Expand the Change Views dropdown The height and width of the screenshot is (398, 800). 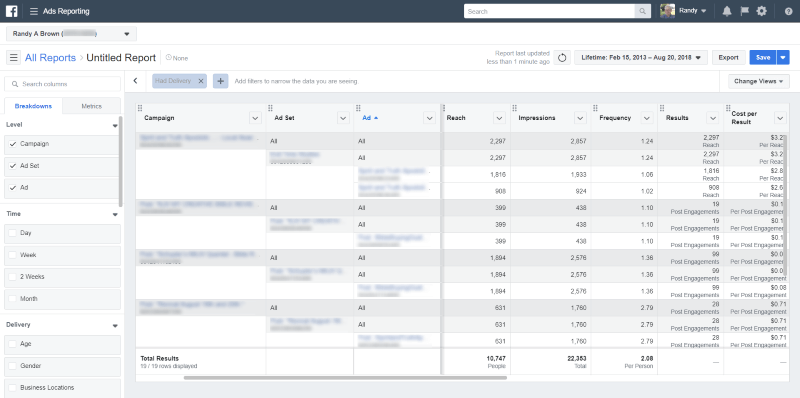tap(759, 81)
